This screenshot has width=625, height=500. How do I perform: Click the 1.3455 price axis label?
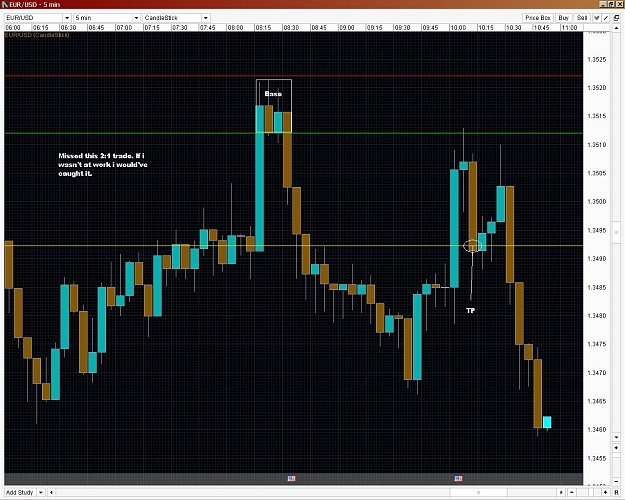(x=597, y=459)
